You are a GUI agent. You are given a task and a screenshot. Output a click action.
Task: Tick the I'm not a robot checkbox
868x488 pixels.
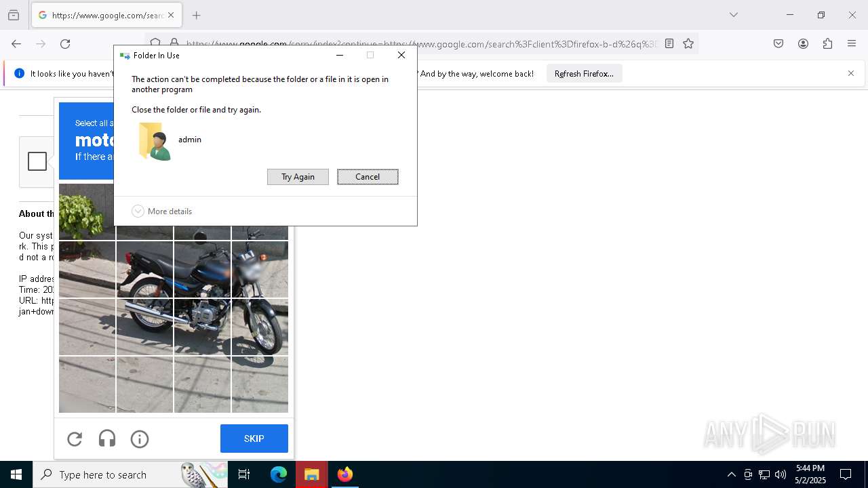pos(37,161)
